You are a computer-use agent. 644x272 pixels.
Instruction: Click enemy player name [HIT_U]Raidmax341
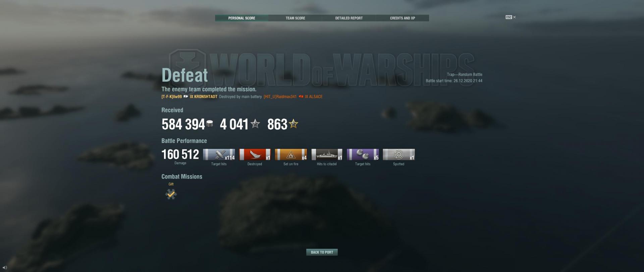coord(280,97)
